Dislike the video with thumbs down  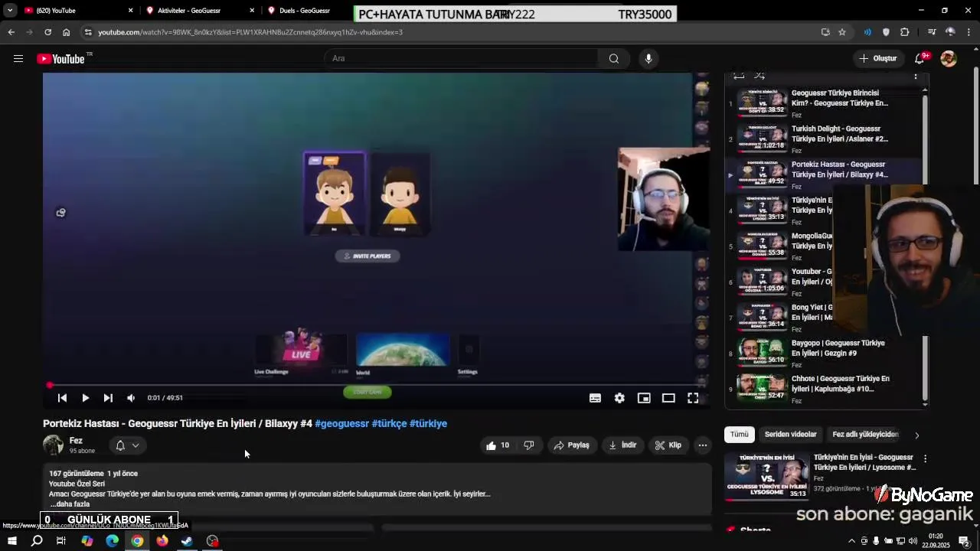pyautogui.click(x=528, y=445)
